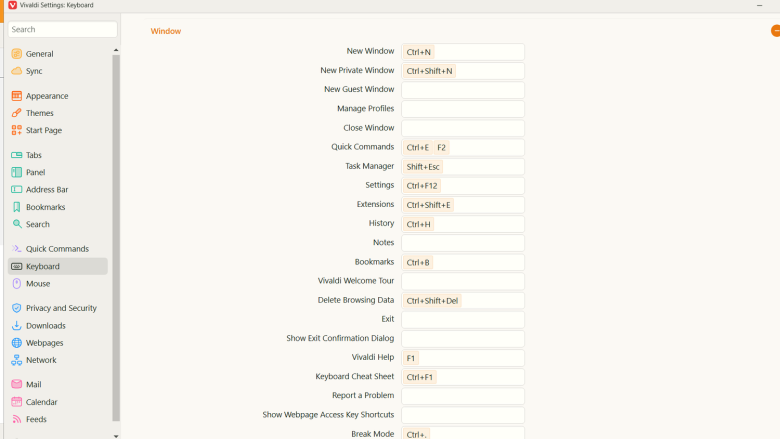Click the settings Search field
780x439 pixels.
pos(63,30)
